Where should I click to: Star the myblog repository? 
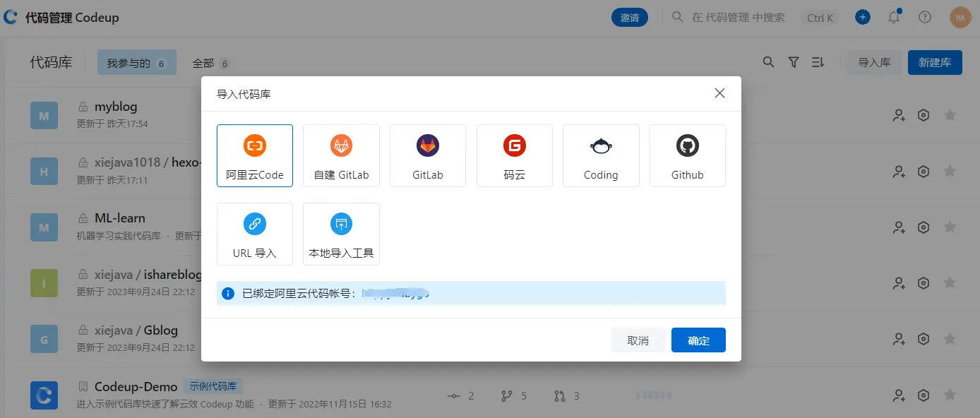[950, 114]
